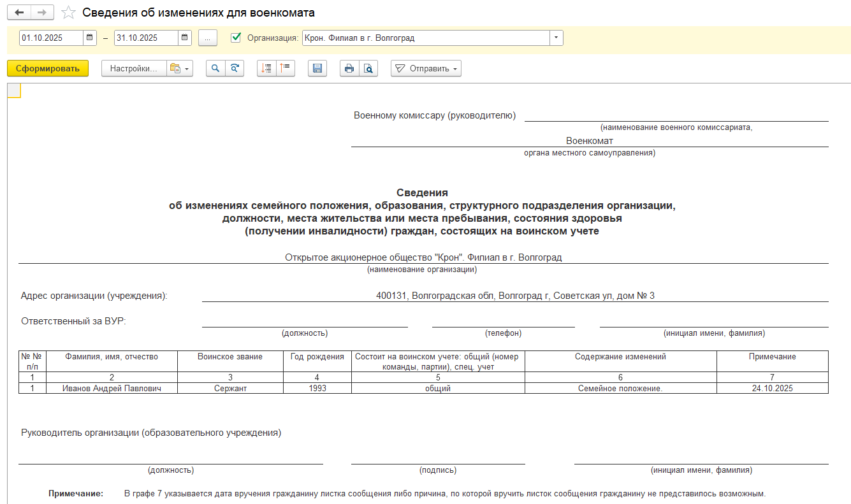
Task: Select cell Семейное положение.
Action: coord(620,388)
